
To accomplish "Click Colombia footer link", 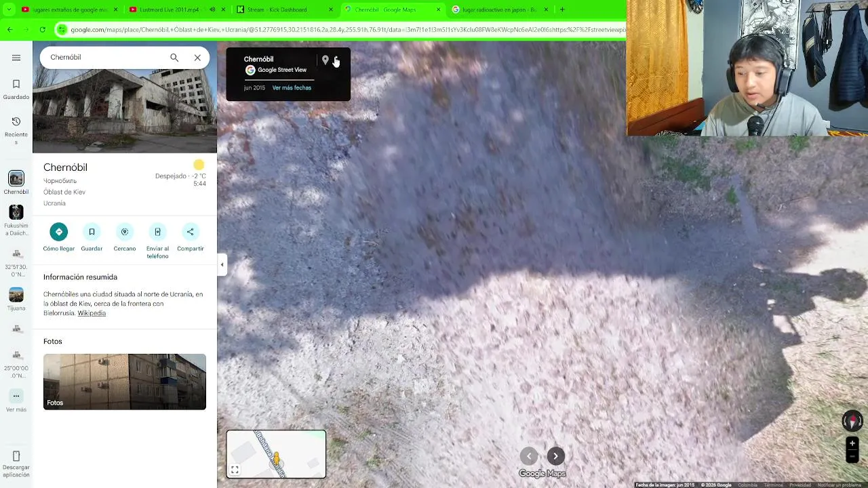I will [747, 485].
